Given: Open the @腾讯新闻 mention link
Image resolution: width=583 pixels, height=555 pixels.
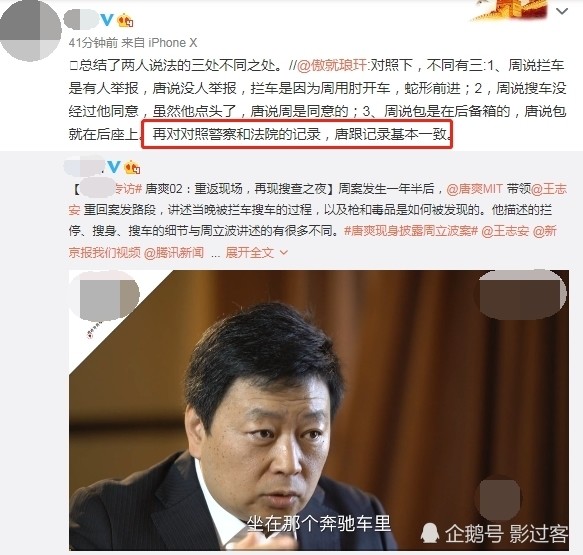Looking at the screenshot, I should click(174, 253).
